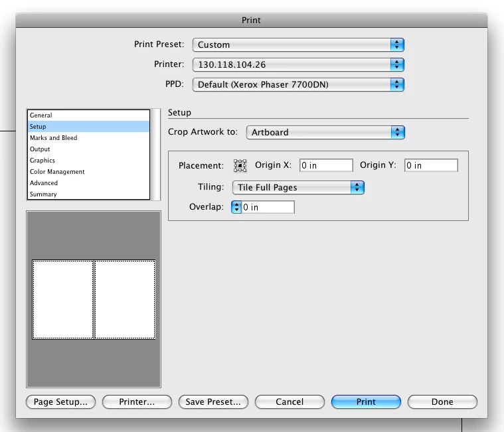The height and width of the screenshot is (432, 504).
Task: Click the Origin Y input field
Action: [x=431, y=165]
